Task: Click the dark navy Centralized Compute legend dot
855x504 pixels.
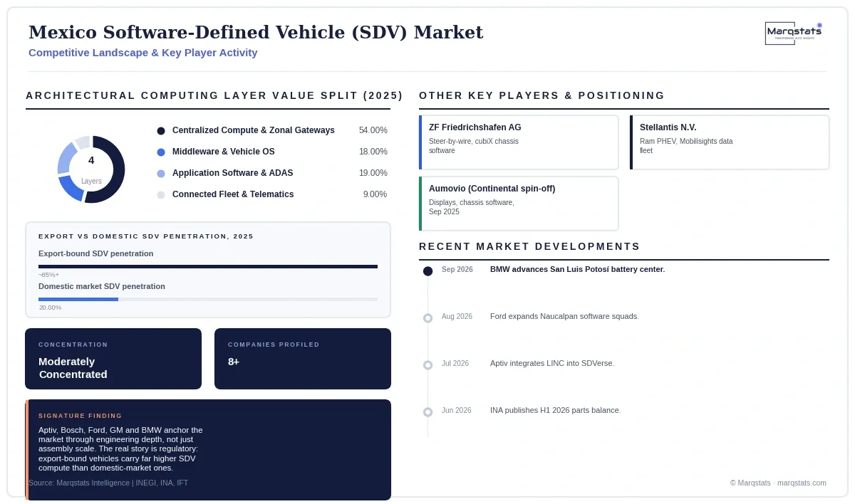Action: 161,131
